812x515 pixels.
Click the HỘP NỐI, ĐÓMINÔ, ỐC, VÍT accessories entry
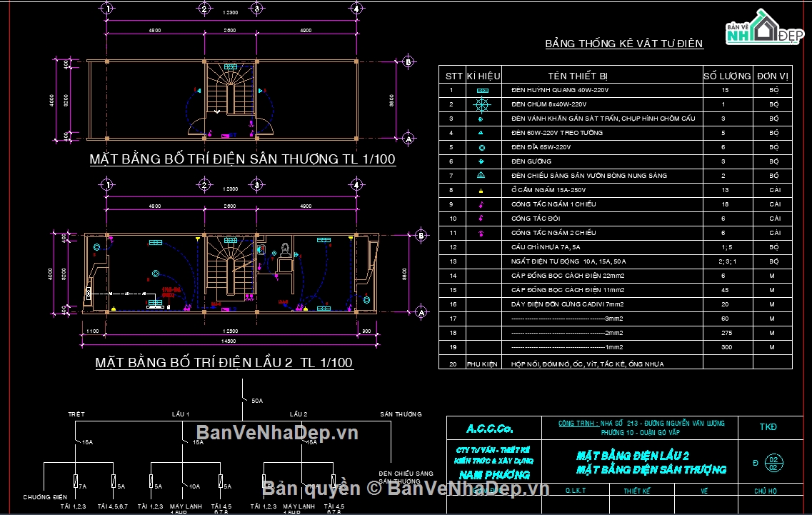tap(588, 364)
